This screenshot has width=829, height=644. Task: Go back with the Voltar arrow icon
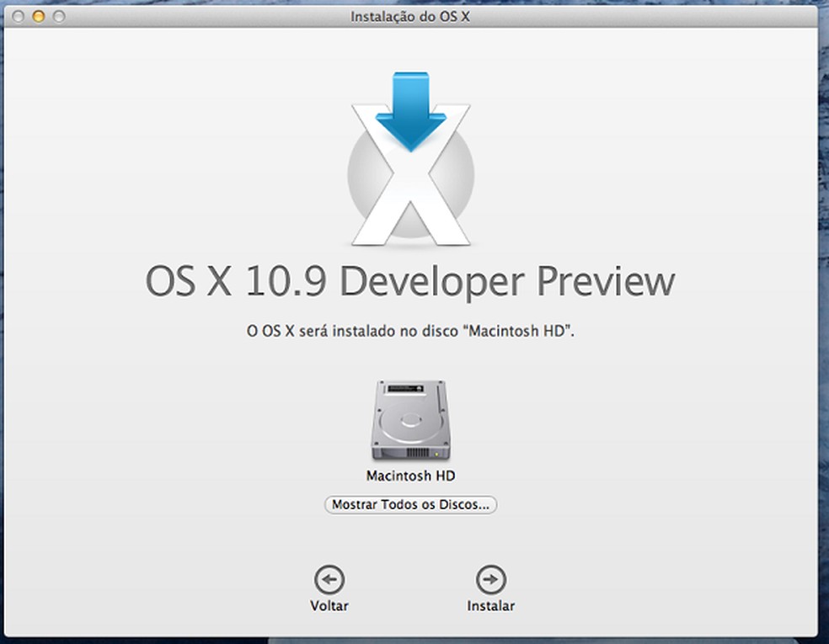[x=329, y=579]
